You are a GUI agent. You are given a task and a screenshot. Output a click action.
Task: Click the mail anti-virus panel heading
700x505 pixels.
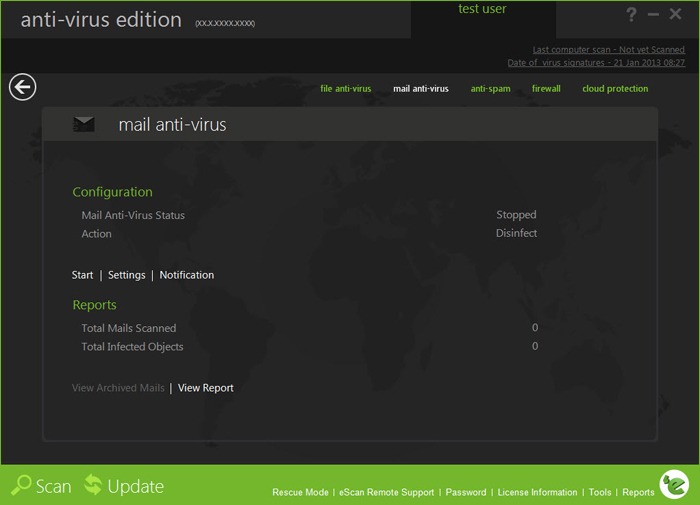[x=172, y=125]
